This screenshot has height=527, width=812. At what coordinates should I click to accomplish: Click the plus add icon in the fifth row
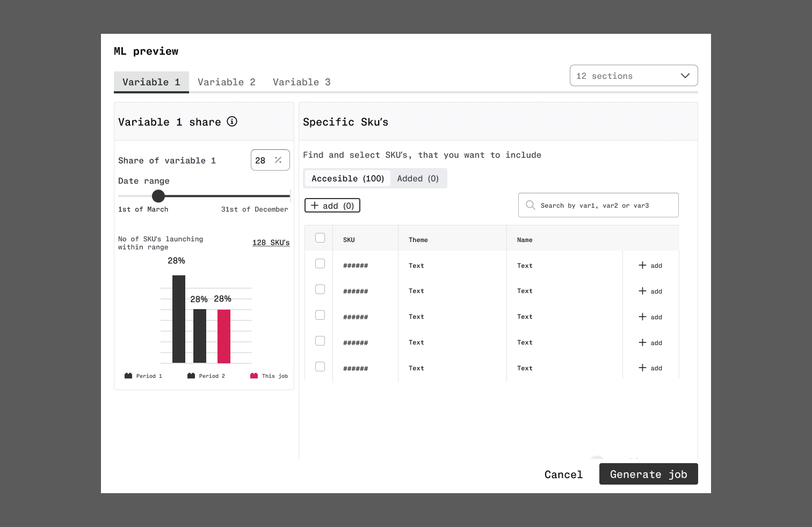click(x=642, y=368)
